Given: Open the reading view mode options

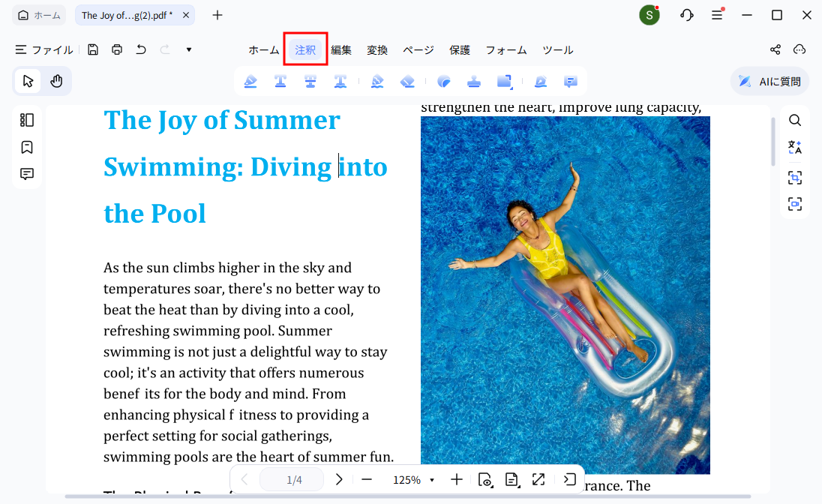Looking at the screenshot, I should pyautogui.click(x=485, y=479).
